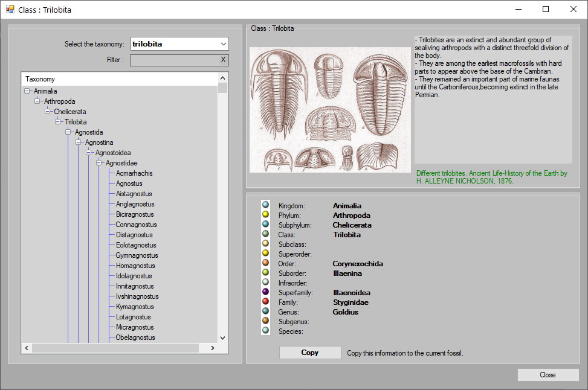Click the Infraorder white sphere icon
The image size is (588, 390).
pyautogui.click(x=265, y=282)
